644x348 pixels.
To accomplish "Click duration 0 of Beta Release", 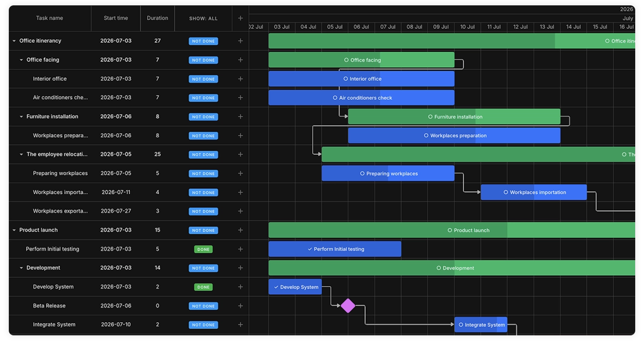I will click(x=158, y=306).
